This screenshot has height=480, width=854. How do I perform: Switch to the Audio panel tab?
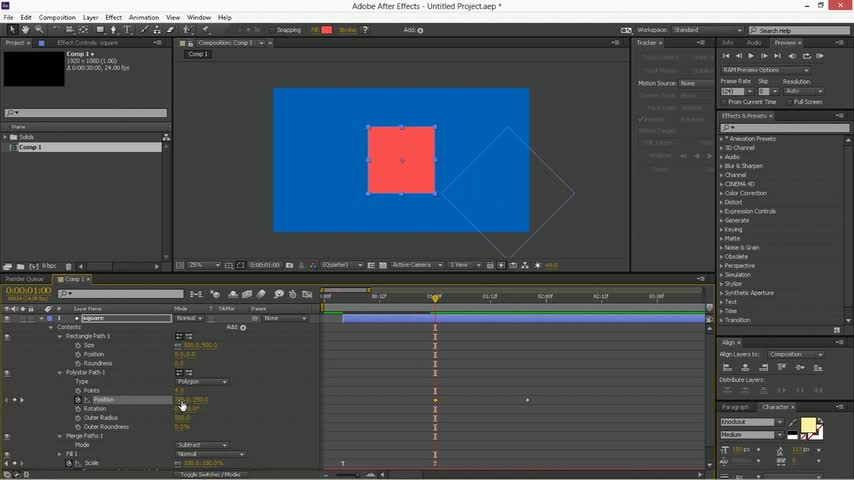[x=753, y=42]
